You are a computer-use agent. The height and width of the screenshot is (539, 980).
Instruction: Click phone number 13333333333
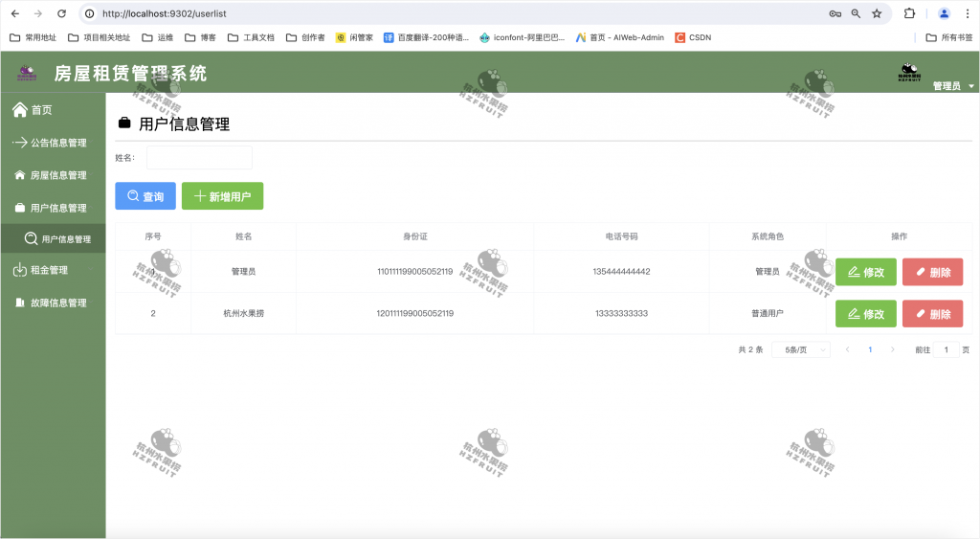point(621,313)
